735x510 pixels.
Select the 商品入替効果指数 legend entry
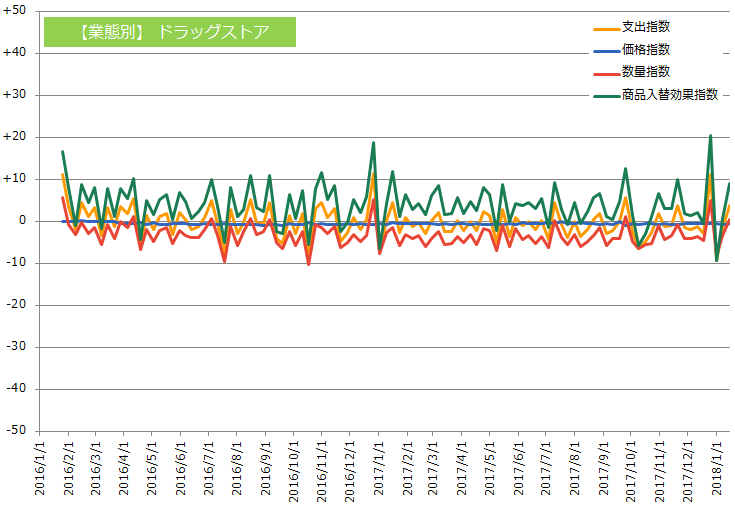656,95
